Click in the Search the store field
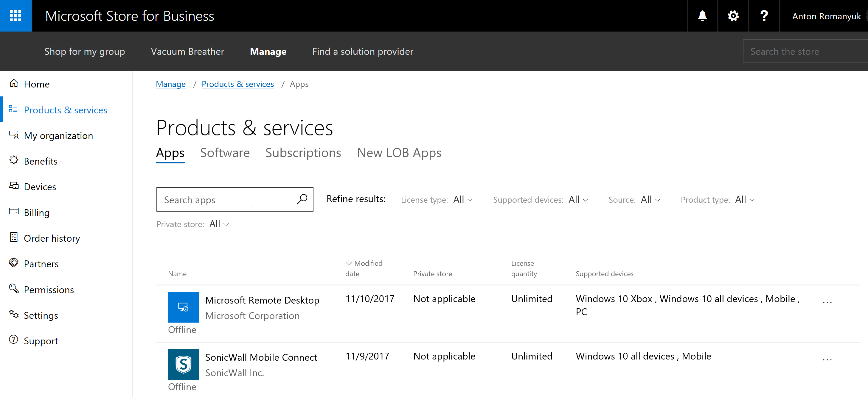868x397 pixels. click(805, 51)
